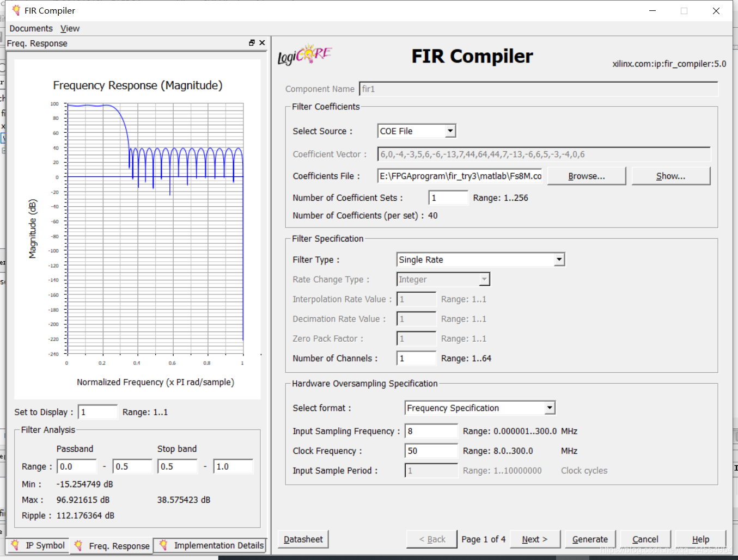This screenshot has height=560, width=738.
Task: Click the LogiCORE logo
Action: coord(304,55)
